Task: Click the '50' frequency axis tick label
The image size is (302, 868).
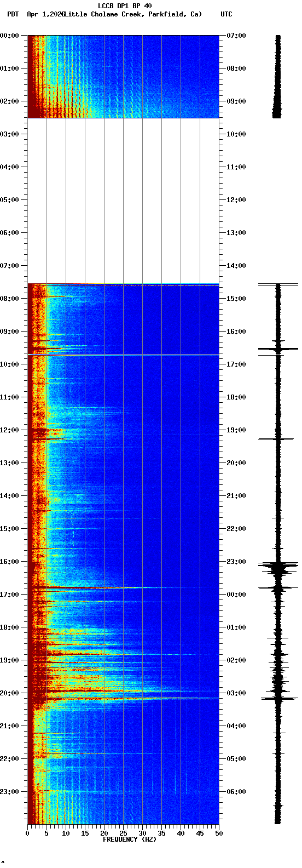Action: (219, 833)
